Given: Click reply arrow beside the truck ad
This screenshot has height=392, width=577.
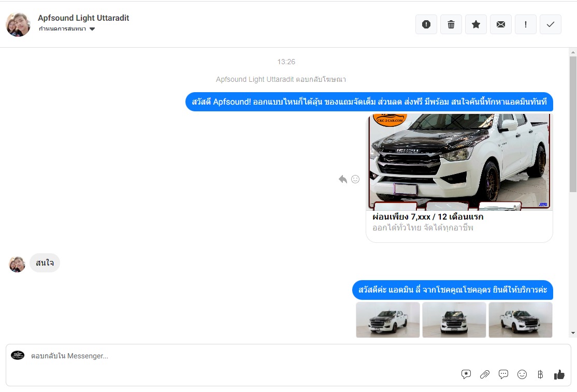Looking at the screenshot, I should pyautogui.click(x=343, y=179).
